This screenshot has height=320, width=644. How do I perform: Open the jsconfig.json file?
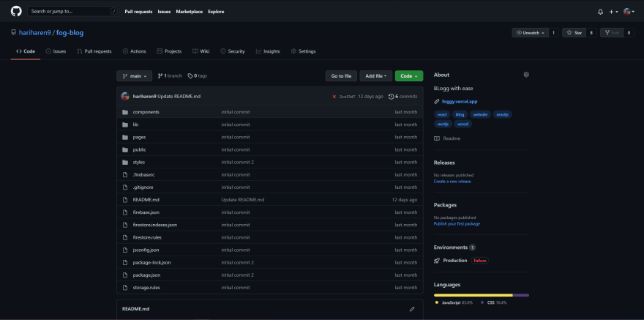[x=146, y=250]
